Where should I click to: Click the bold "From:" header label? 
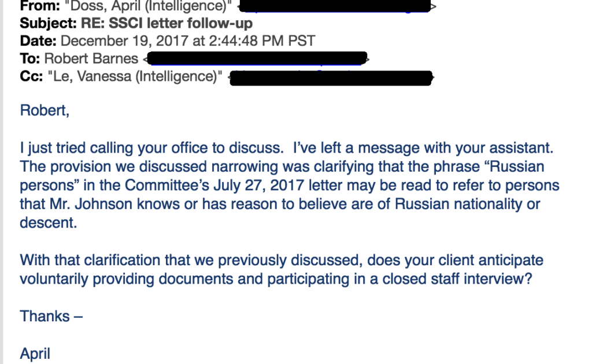[x=40, y=6]
